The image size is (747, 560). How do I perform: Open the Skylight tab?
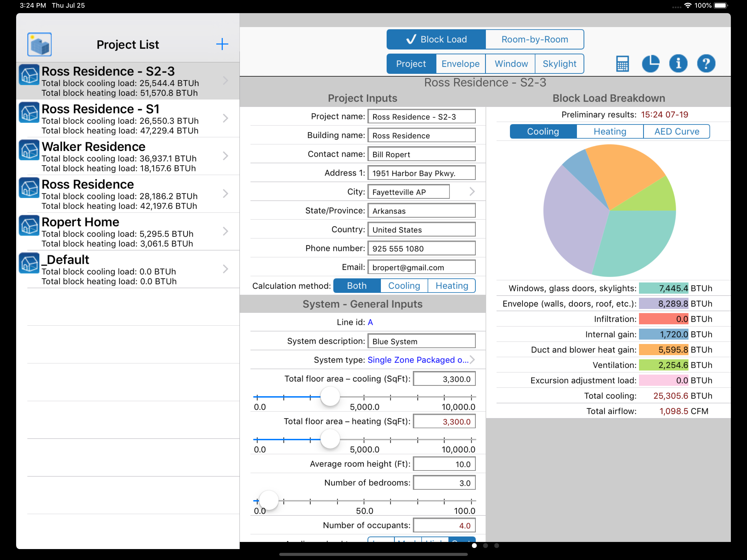tap(559, 64)
